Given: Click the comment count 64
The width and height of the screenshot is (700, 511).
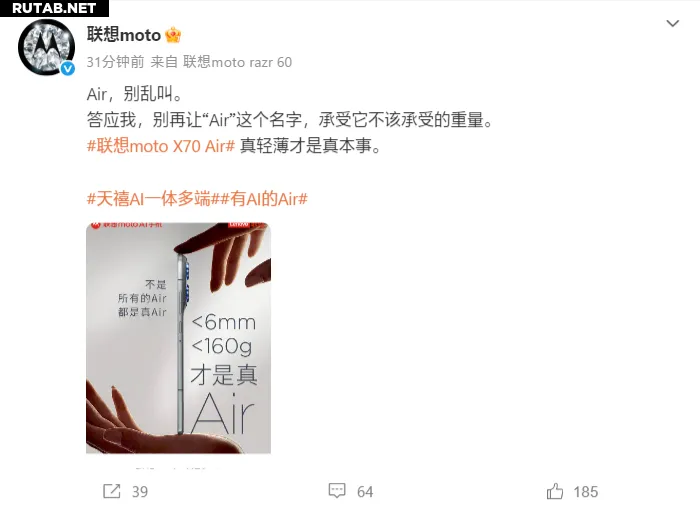Looking at the screenshot, I should 365,491.
